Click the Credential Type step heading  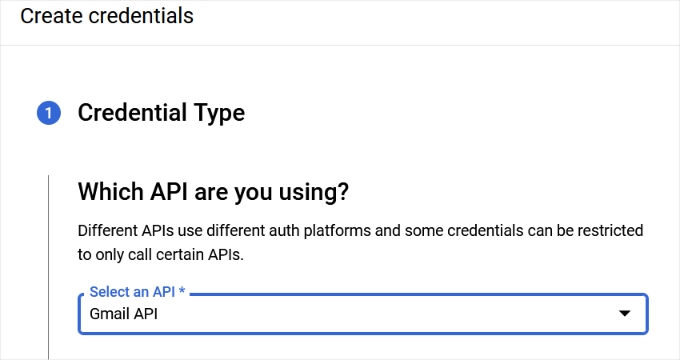[161, 113]
